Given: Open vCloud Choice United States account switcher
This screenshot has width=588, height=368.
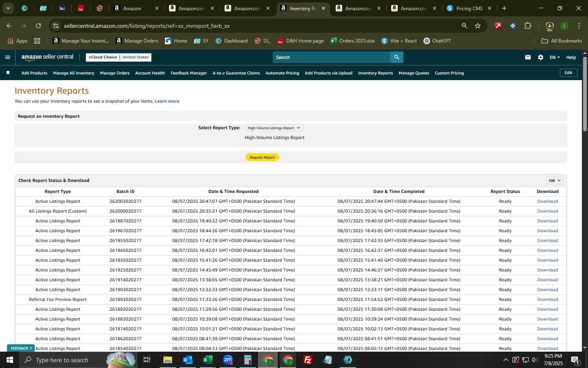Looking at the screenshot, I should click(119, 57).
